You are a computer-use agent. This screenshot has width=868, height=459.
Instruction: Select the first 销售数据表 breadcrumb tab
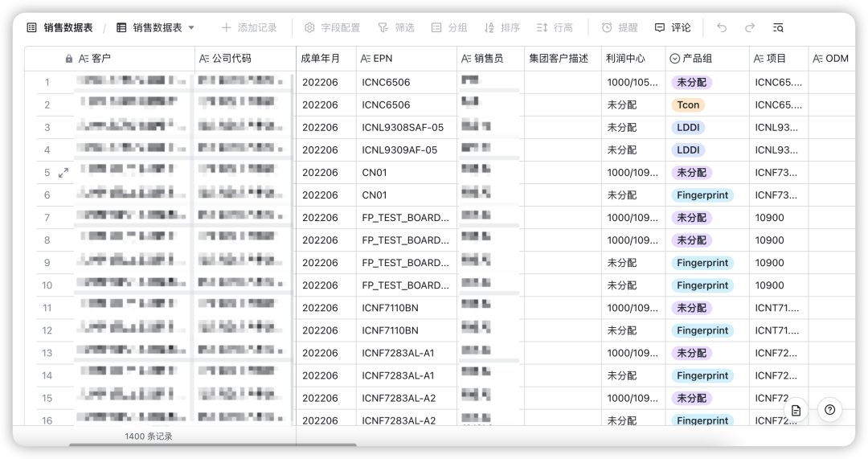60,28
